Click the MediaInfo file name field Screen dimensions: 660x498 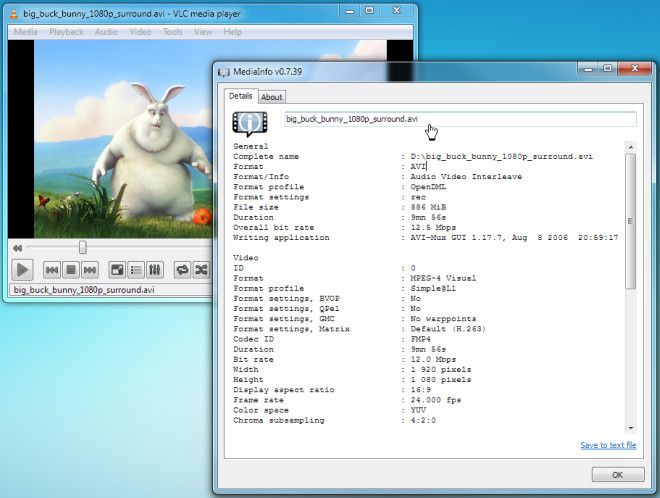click(460, 119)
